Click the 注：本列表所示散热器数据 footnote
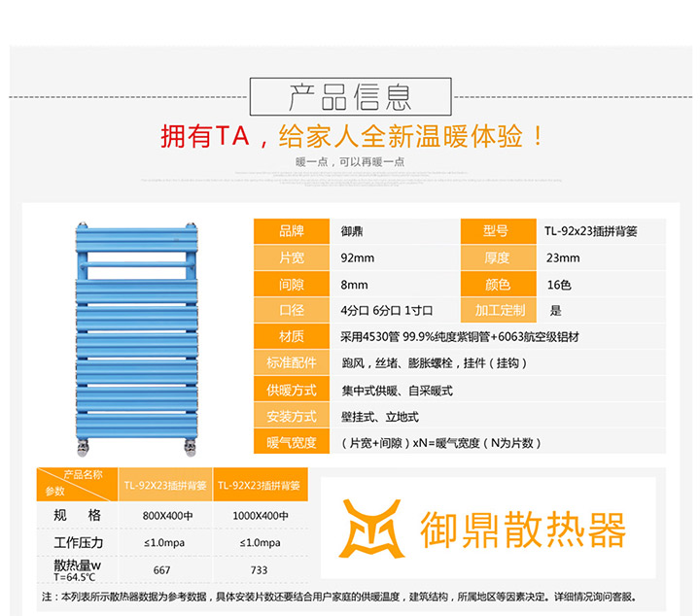This screenshot has width=700, height=616. click(339, 597)
